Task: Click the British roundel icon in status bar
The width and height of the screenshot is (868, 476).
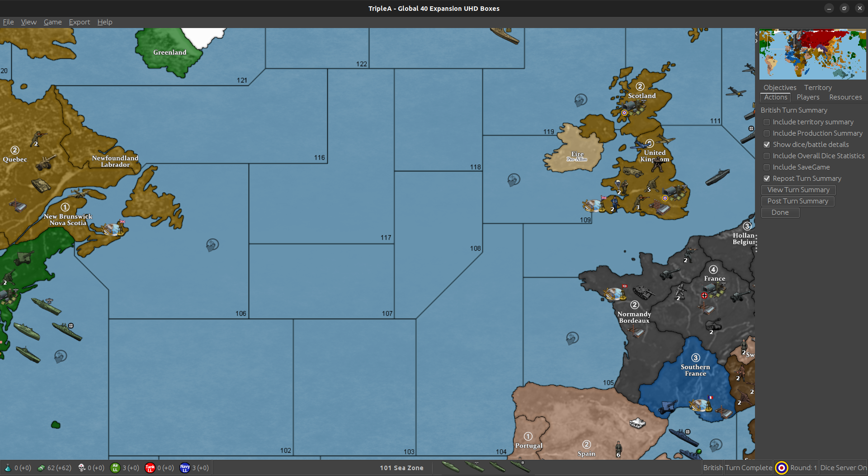Action: tap(781, 468)
